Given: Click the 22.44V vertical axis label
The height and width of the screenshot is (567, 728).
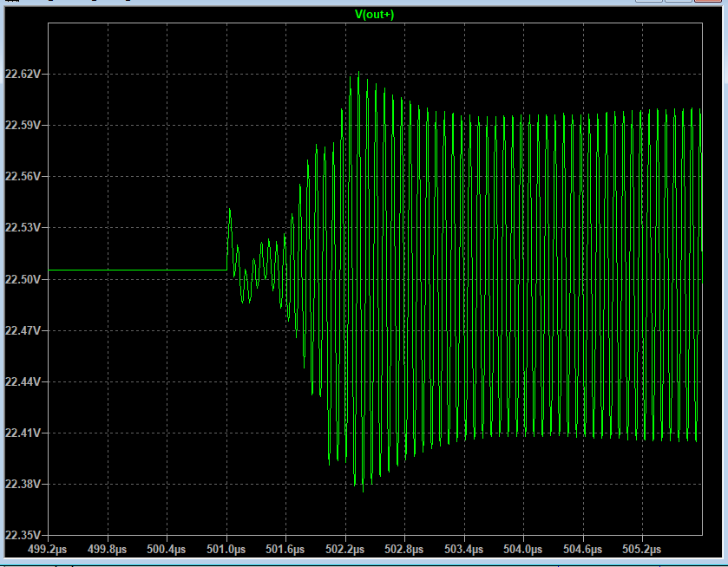Looking at the screenshot, I should [x=23, y=381].
